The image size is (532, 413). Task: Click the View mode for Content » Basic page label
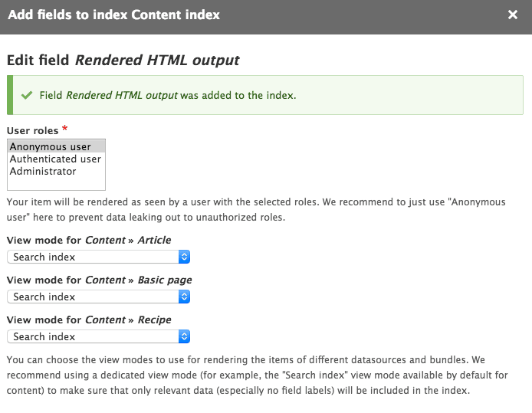99,280
